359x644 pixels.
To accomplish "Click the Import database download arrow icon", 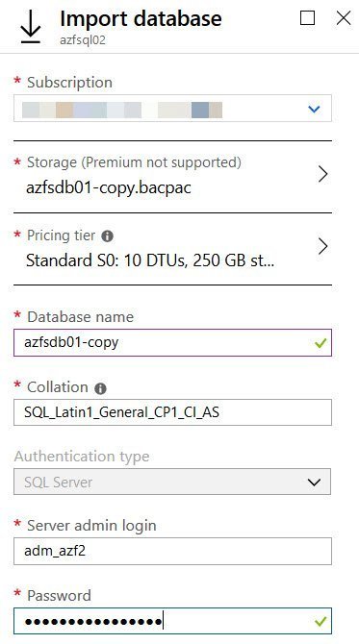I will [x=31, y=30].
